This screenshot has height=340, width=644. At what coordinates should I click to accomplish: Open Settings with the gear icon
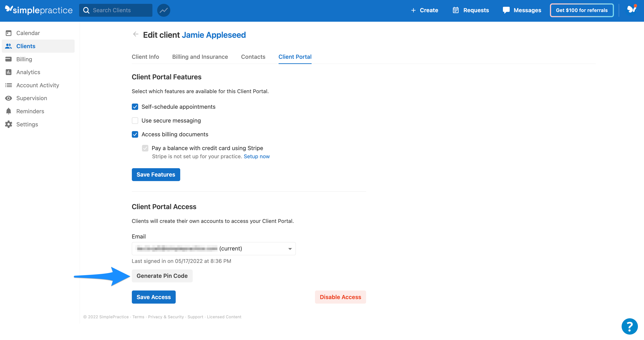pyautogui.click(x=9, y=124)
